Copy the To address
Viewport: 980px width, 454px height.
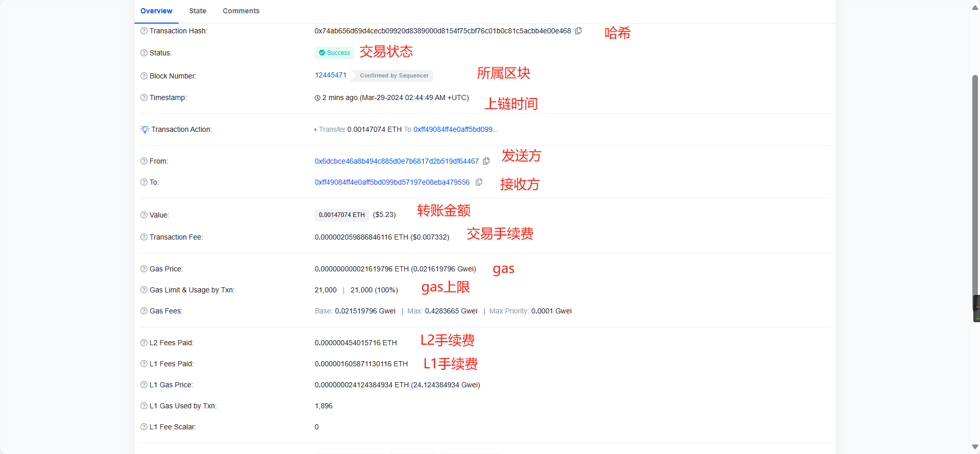pos(479,182)
